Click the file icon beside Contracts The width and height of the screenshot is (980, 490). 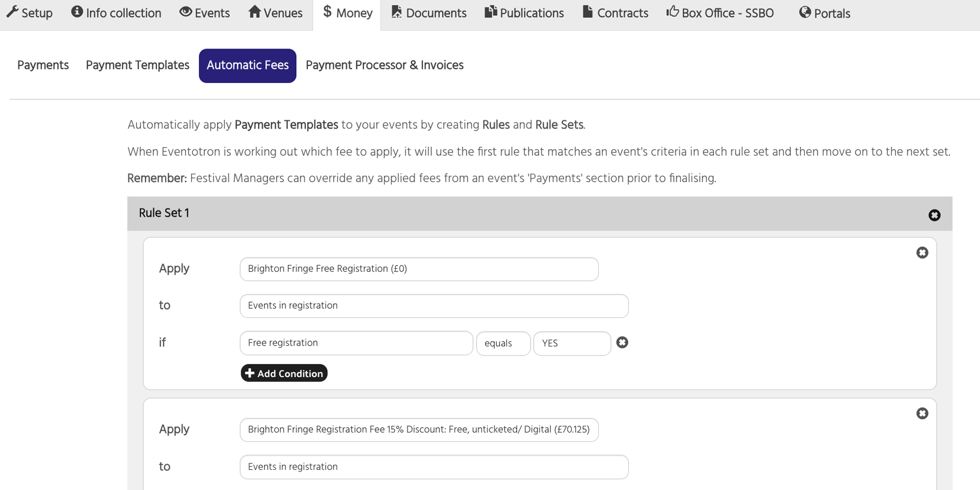tap(588, 12)
